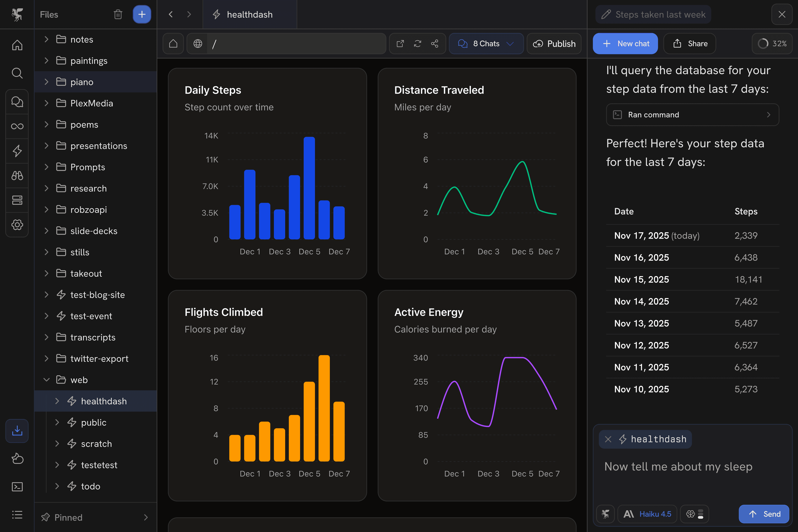The image size is (798, 532).
Task: Click the blue plus new file button
Action: tap(142, 15)
